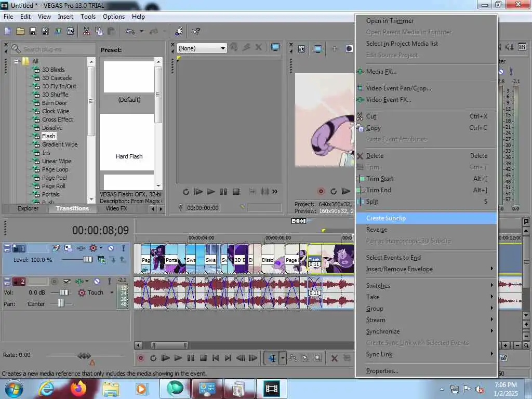This screenshot has height=399, width=532.
Task: Choose Create Subclip from context menu
Action: click(x=426, y=218)
